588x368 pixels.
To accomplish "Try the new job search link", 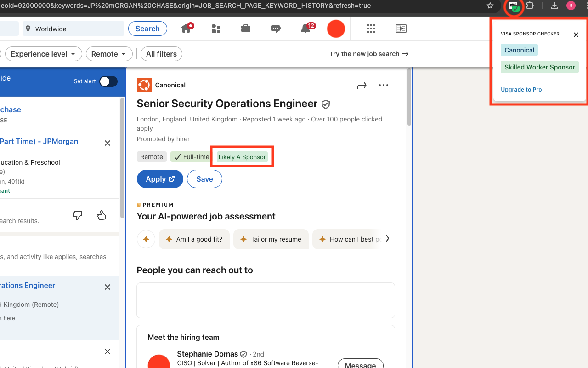I will [369, 54].
